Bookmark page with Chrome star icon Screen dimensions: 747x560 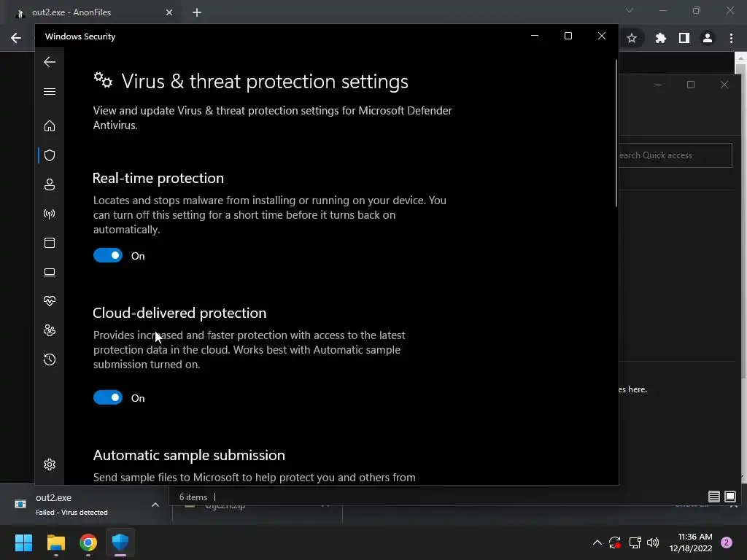pos(632,38)
